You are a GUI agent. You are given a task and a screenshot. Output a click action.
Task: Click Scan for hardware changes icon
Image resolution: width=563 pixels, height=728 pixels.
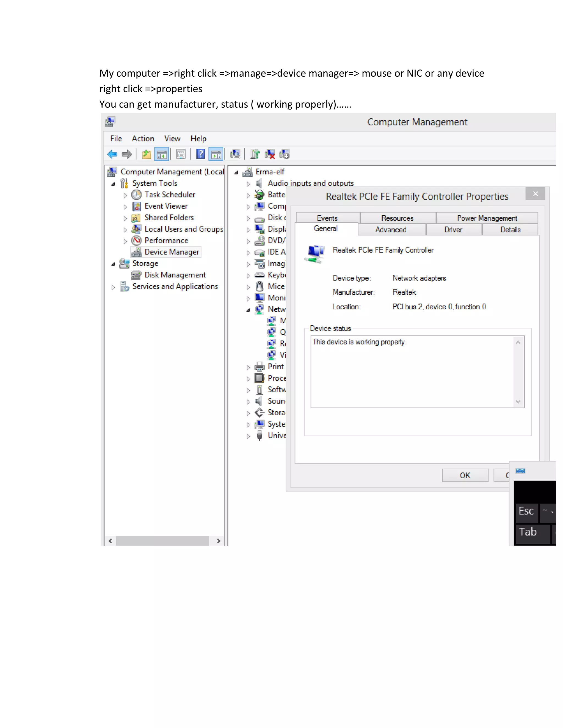pyautogui.click(x=235, y=154)
